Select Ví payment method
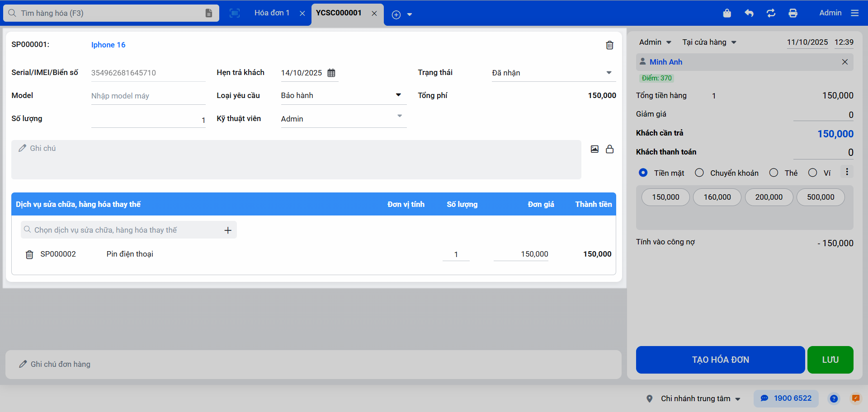Viewport: 868px width, 412px height. point(812,173)
